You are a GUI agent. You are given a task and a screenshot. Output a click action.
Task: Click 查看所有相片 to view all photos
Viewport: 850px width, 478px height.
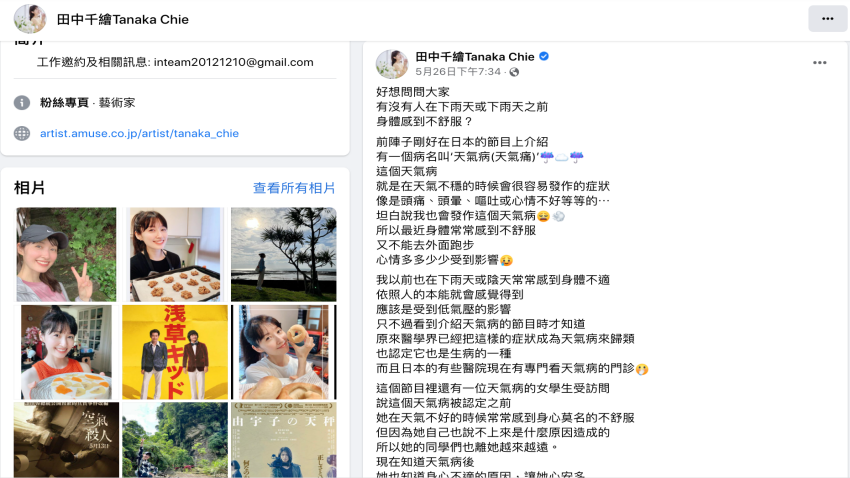294,188
